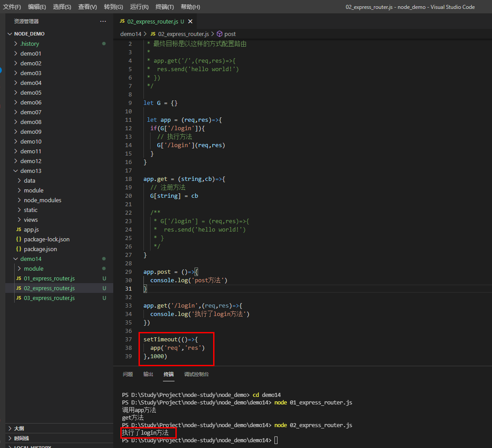Click JS icon of 03_express_router.js in tree

tap(19, 298)
